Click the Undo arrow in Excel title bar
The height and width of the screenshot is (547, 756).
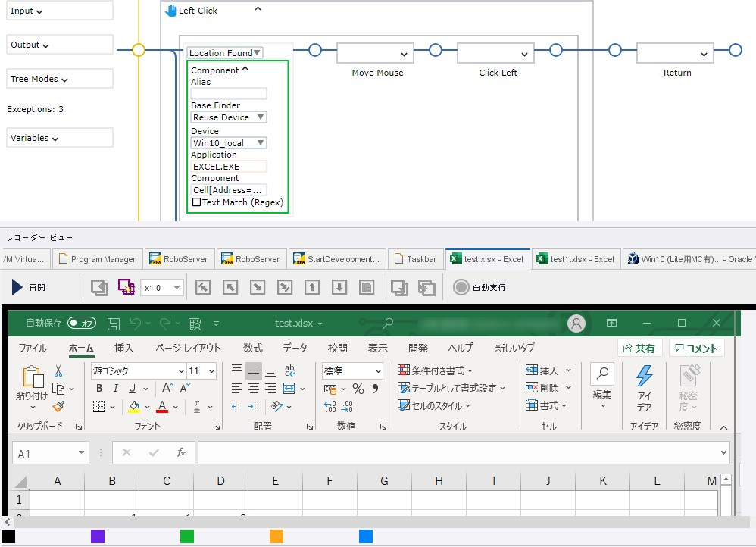point(136,324)
